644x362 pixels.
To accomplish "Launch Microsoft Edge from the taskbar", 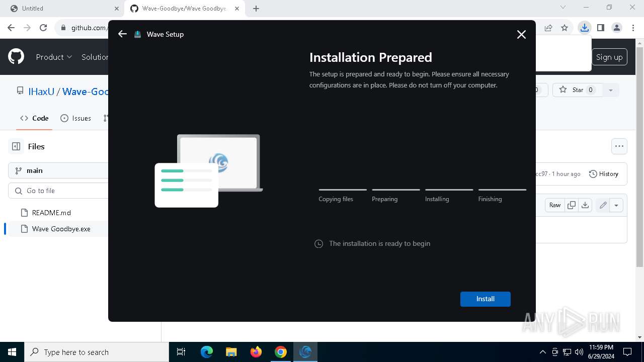I will [x=207, y=352].
